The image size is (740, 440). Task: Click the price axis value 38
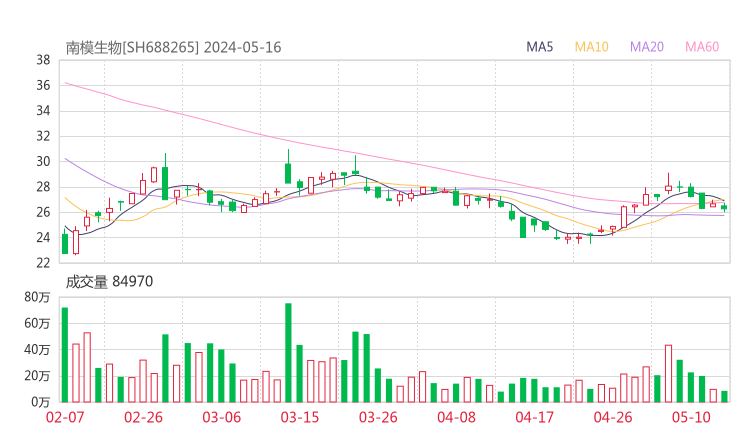[43, 60]
